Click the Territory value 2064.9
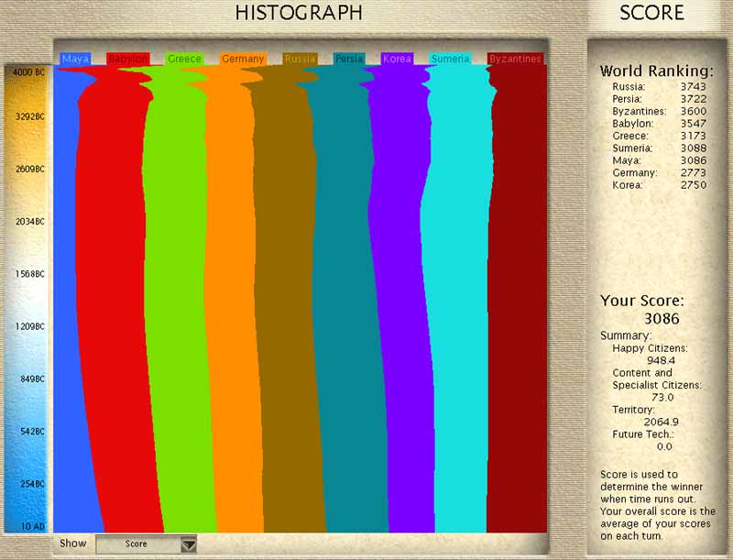Image resolution: width=733 pixels, height=560 pixels. click(661, 422)
